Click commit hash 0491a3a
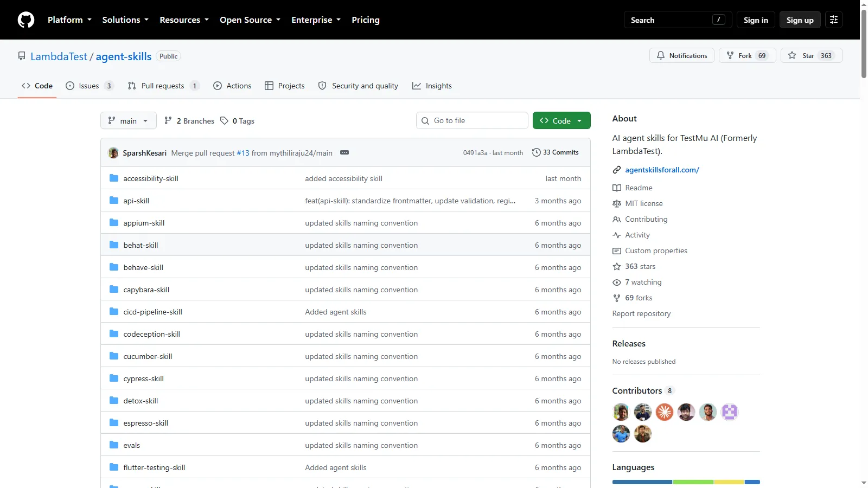 coord(475,153)
